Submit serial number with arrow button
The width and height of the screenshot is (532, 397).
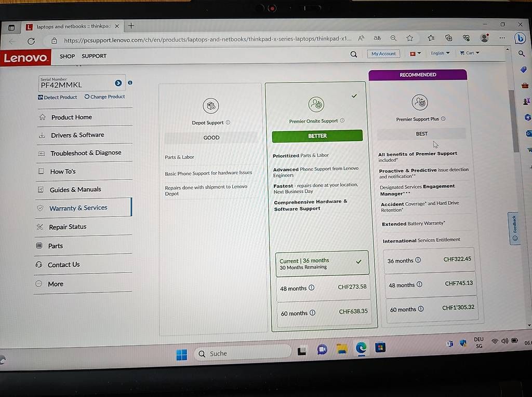118,83
